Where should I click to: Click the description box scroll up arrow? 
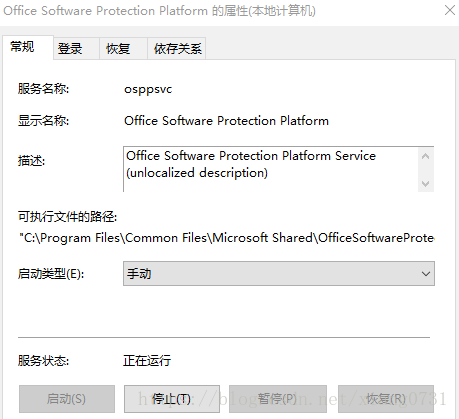coord(425,156)
